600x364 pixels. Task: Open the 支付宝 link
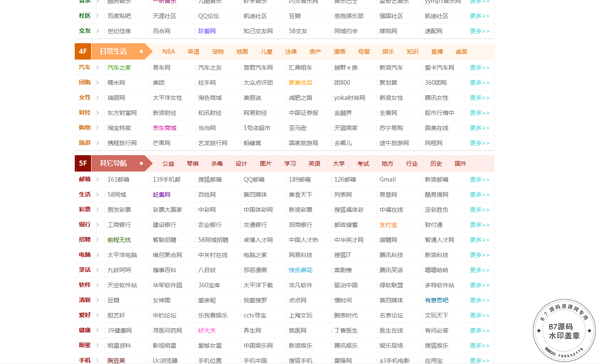(388, 225)
